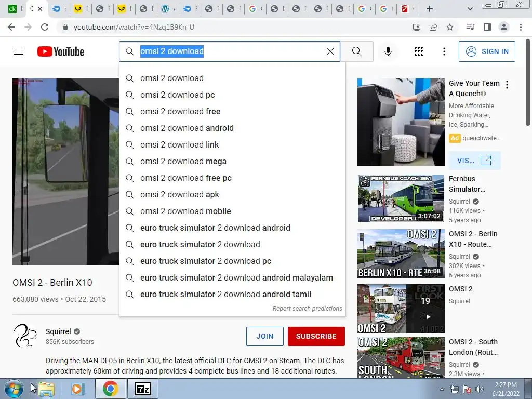The width and height of the screenshot is (532, 399).
Task: Open a new tab with the plus button
Action: tap(430, 9)
